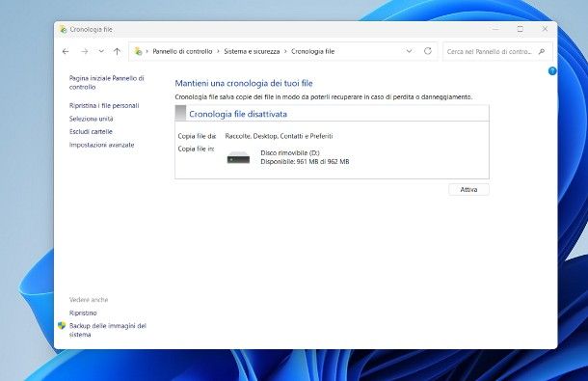Open 'Ripristina i file personali'
This screenshot has height=381, width=588.
[104, 106]
